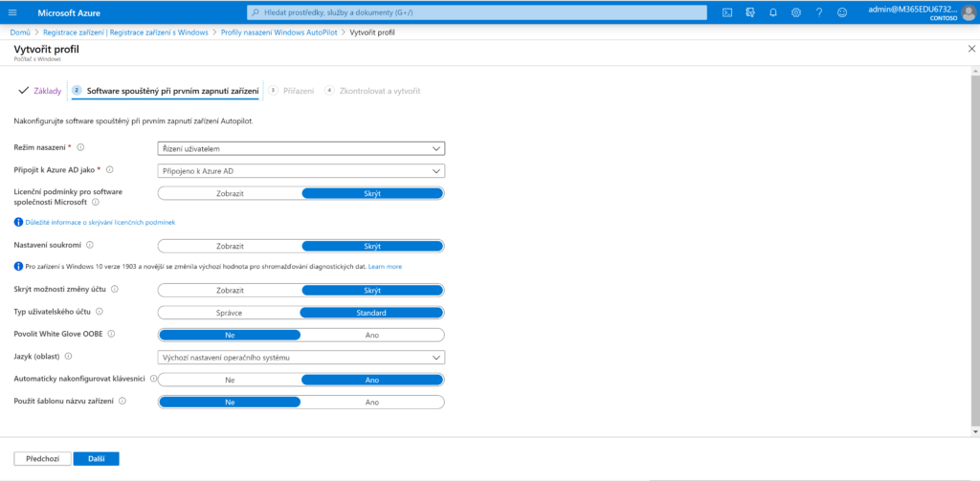
Task: Enable White Glove OOBE with Ano
Action: pos(372,335)
